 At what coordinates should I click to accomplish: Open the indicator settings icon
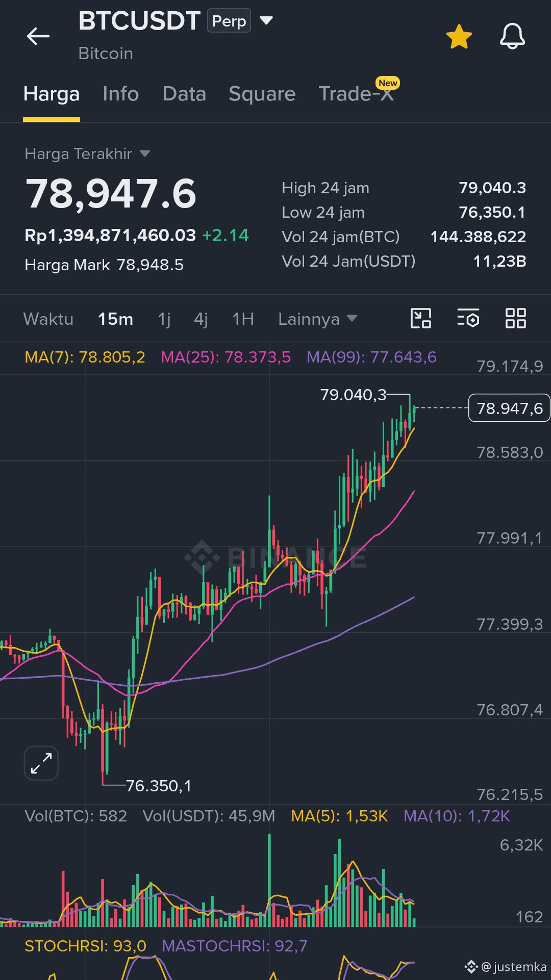(x=468, y=319)
